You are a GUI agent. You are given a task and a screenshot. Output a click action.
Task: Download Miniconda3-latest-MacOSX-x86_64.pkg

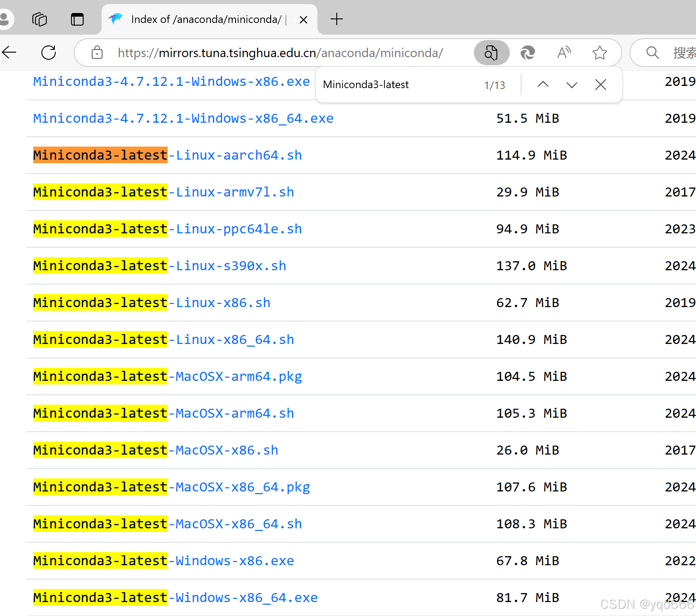pos(172,487)
